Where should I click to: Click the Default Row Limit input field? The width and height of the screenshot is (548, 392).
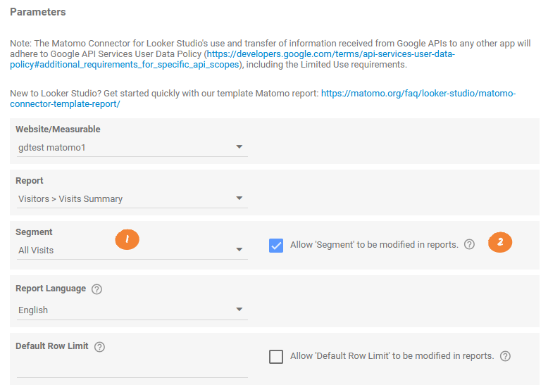click(132, 368)
